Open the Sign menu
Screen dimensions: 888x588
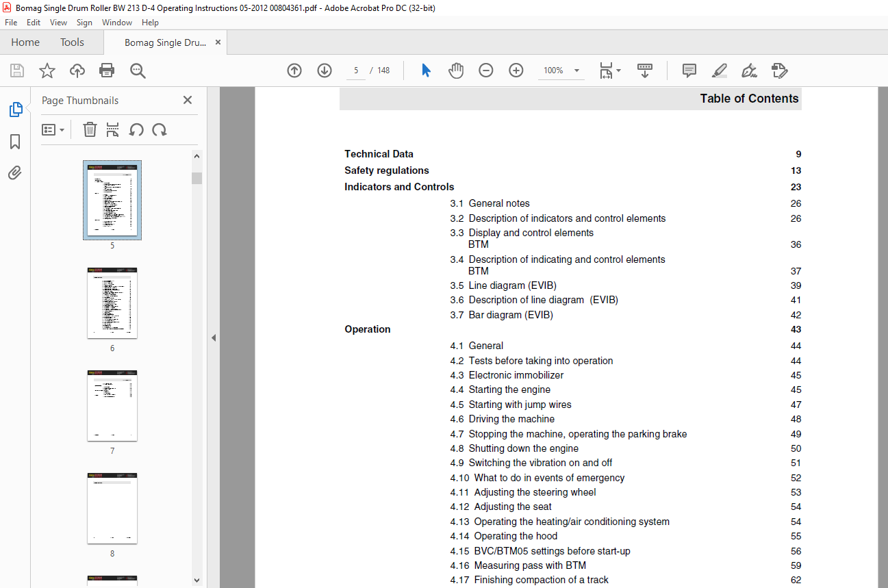pos(84,23)
